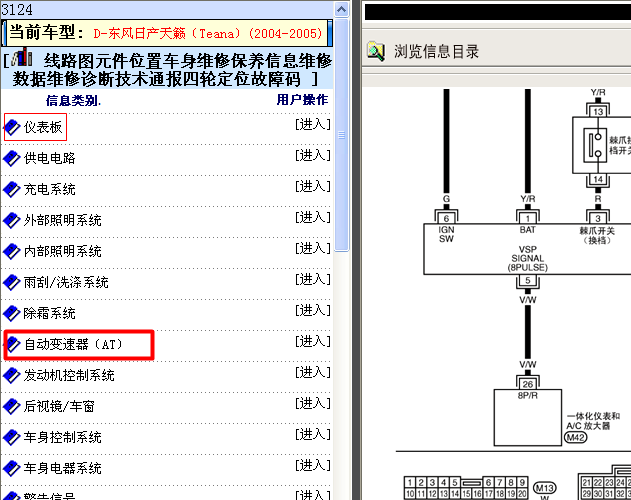Open 发动机控制系统 via its [进入] link
This screenshot has width=631, height=500.
point(313,372)
